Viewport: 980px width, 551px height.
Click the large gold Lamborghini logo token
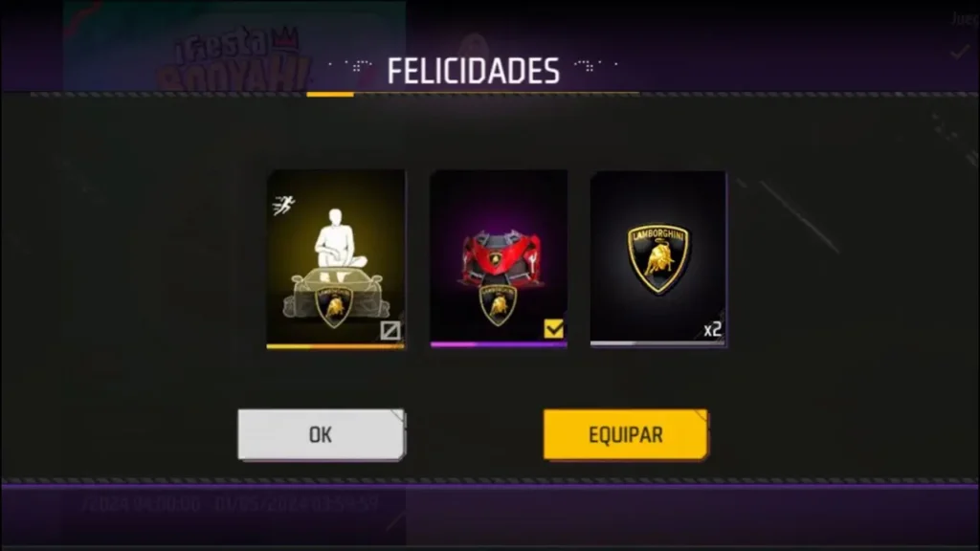658,258
